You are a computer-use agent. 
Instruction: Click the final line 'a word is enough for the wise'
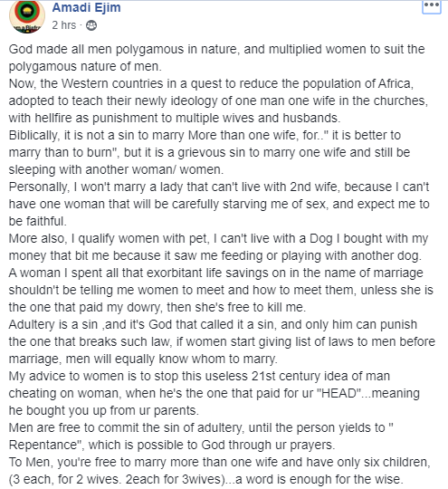(319, 479)
